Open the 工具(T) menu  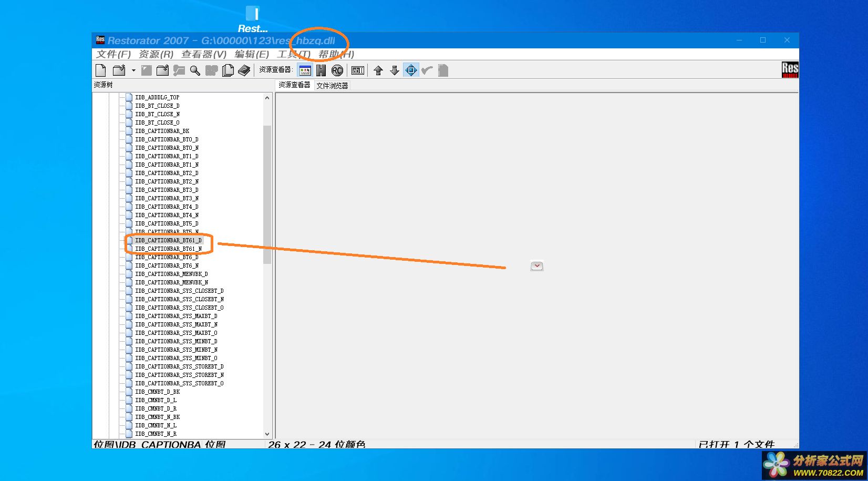click(x=294, y=54)
